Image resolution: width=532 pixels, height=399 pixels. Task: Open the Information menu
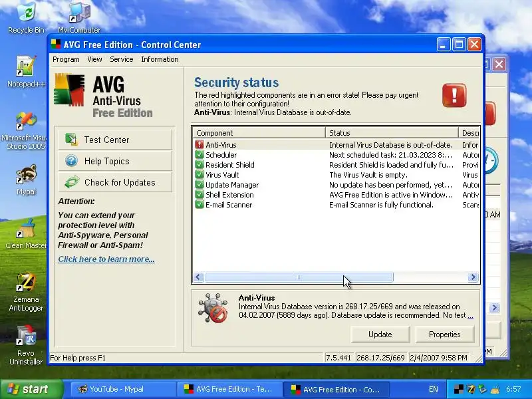[x=160, y=59]
